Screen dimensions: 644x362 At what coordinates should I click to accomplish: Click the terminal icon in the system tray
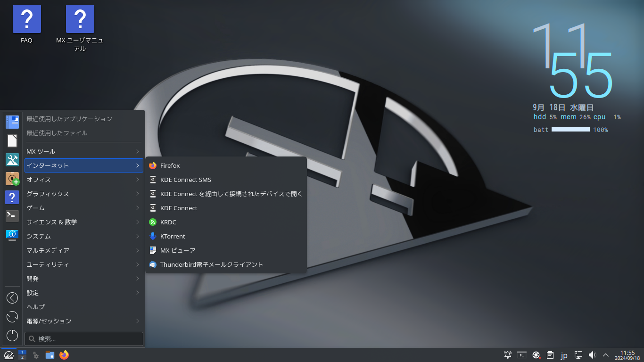point(522,355)
